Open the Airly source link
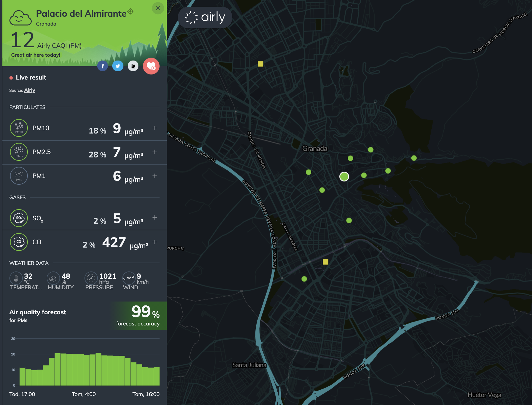The height and width of the screenshot is (405, 532). pos(29,90)
